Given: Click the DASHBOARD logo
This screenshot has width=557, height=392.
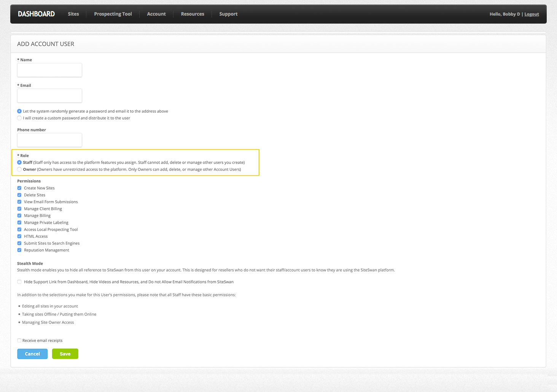Looking at the screenshot, I should [36, 14].
